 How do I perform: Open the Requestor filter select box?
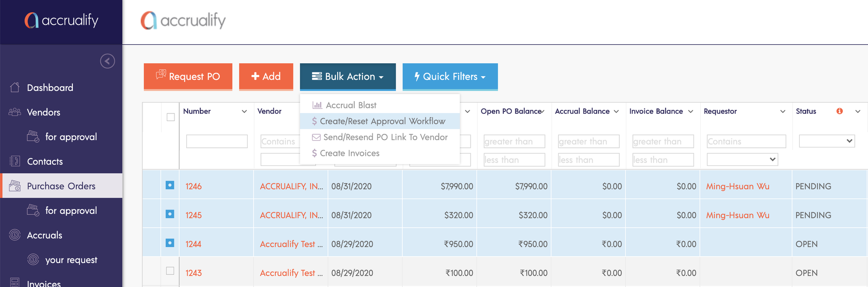(742, 160)
